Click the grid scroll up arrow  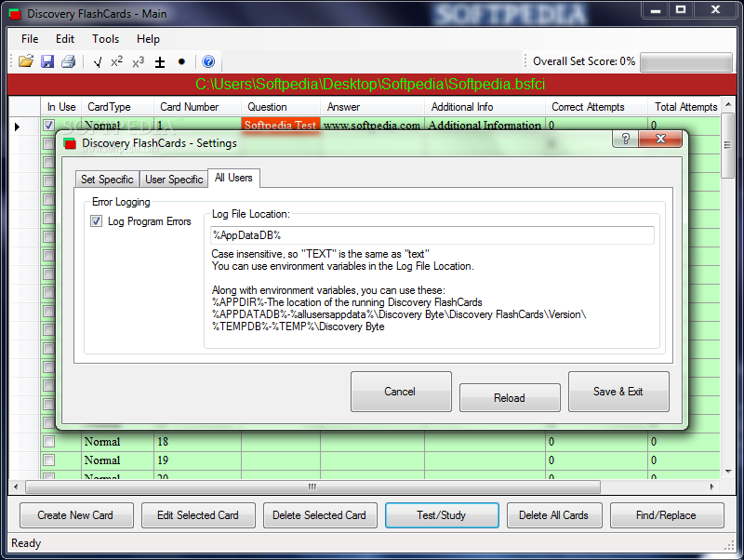pos(728,104)
